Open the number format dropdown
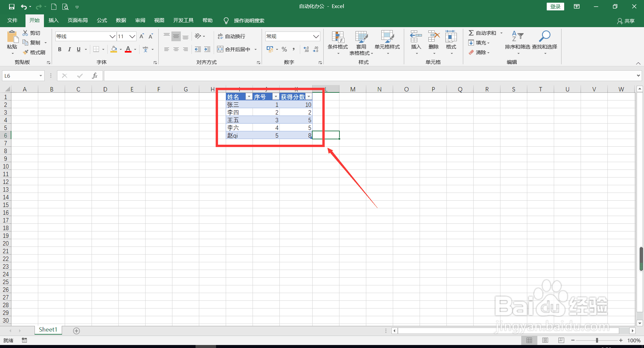The image size is (644, 348). click(x=316, y=36)
